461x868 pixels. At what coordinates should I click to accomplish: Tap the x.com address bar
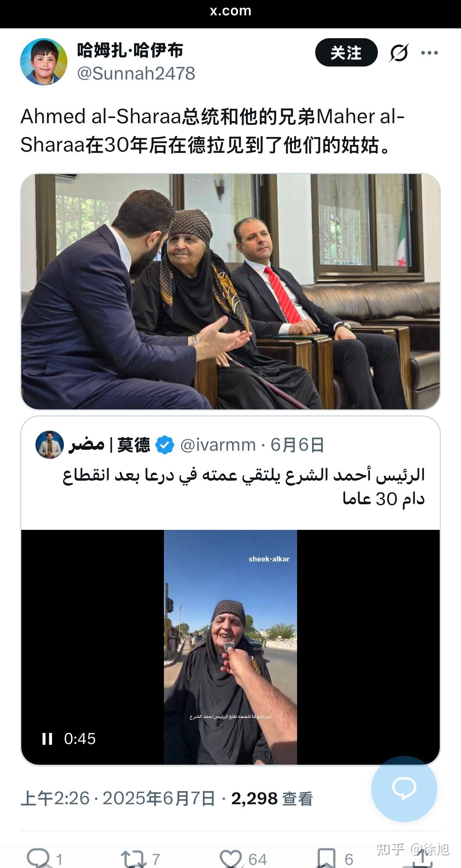click(230, 11)
